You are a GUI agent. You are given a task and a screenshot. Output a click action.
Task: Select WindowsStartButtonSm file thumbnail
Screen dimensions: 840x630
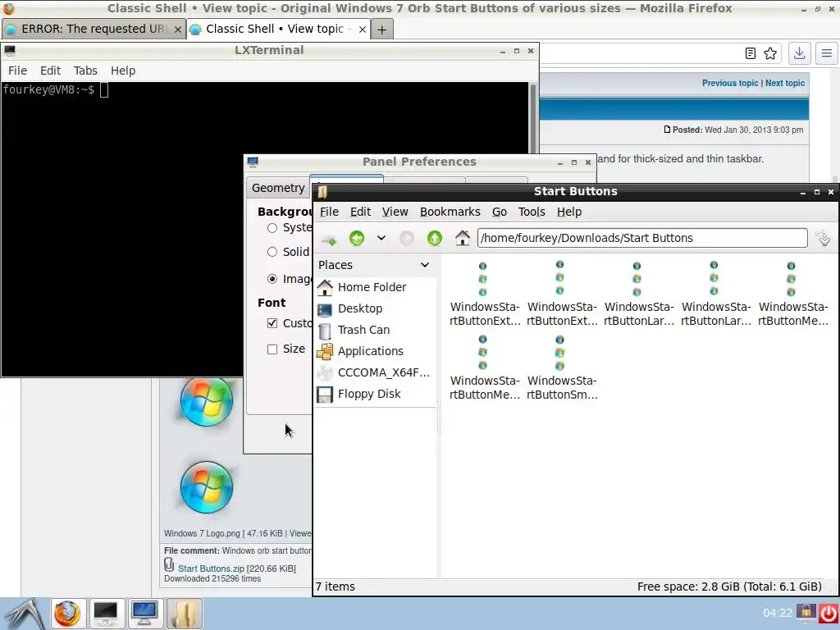559,353
